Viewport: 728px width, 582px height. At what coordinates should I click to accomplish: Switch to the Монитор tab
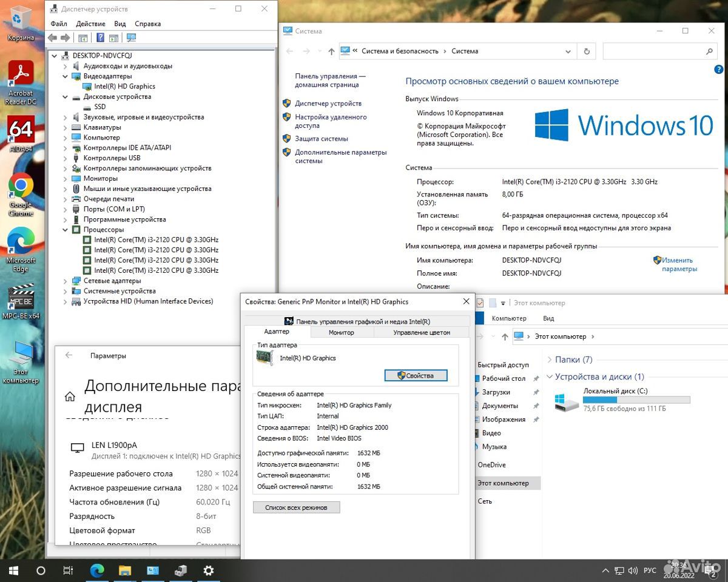point(342,332)
